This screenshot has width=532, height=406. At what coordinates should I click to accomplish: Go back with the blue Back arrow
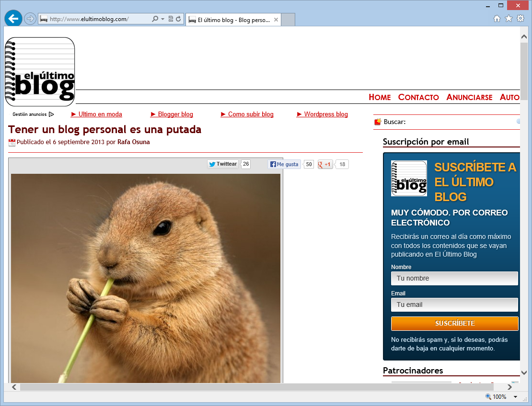[13, 18]
